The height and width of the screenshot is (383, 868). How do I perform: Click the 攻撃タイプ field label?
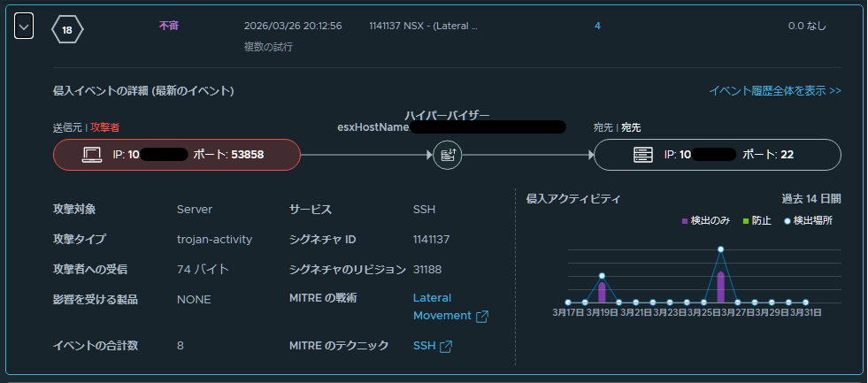pyautogui.click(x=79, y=239)
